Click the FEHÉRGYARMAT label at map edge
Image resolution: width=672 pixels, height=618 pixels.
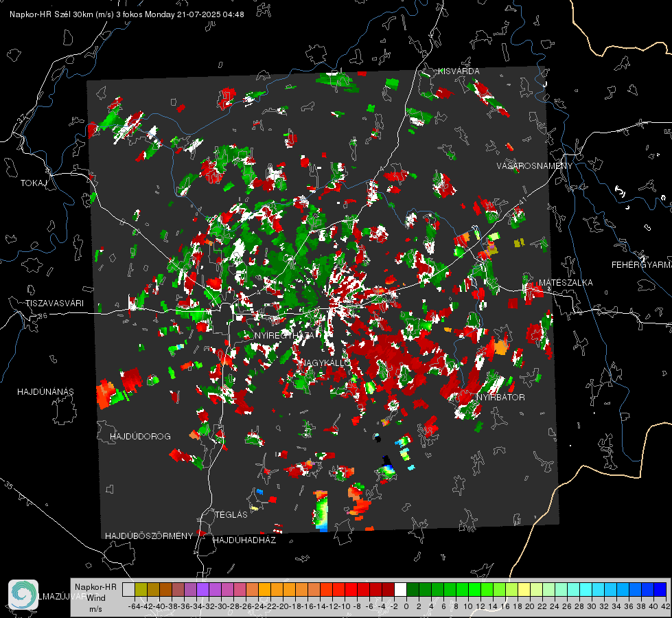coord(641,265)
